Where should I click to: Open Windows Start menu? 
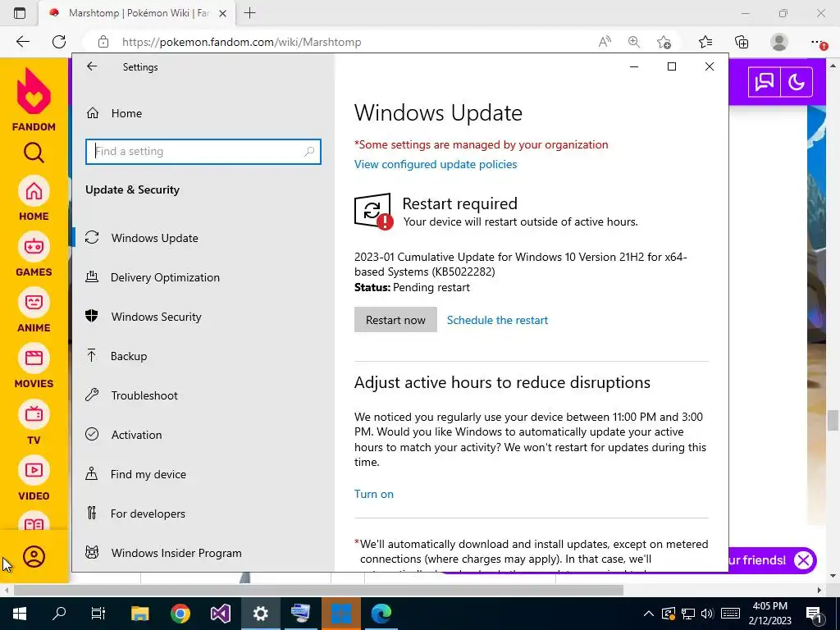click(x=20, y=614)
